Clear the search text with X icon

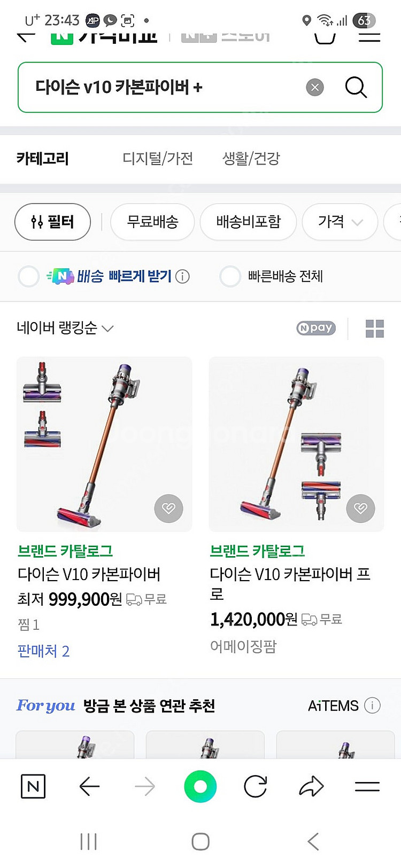(x=315, y=87)
